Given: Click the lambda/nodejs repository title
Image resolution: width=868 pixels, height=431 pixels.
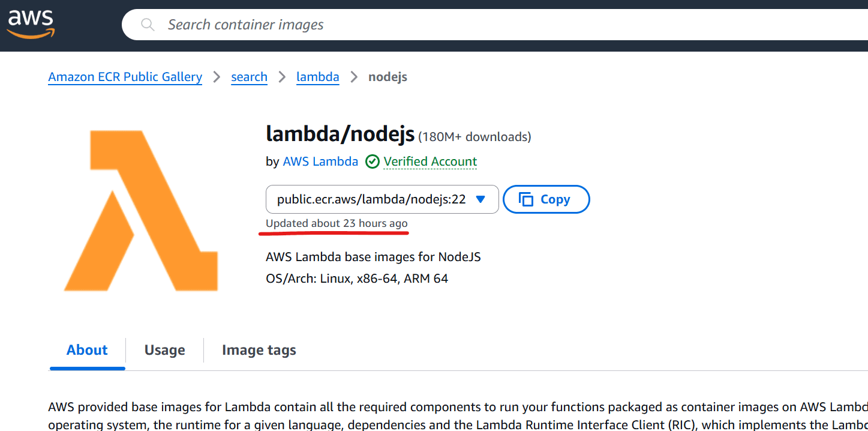Looking at the screenshot, I should pyautogui.click(x=340, y=134).
